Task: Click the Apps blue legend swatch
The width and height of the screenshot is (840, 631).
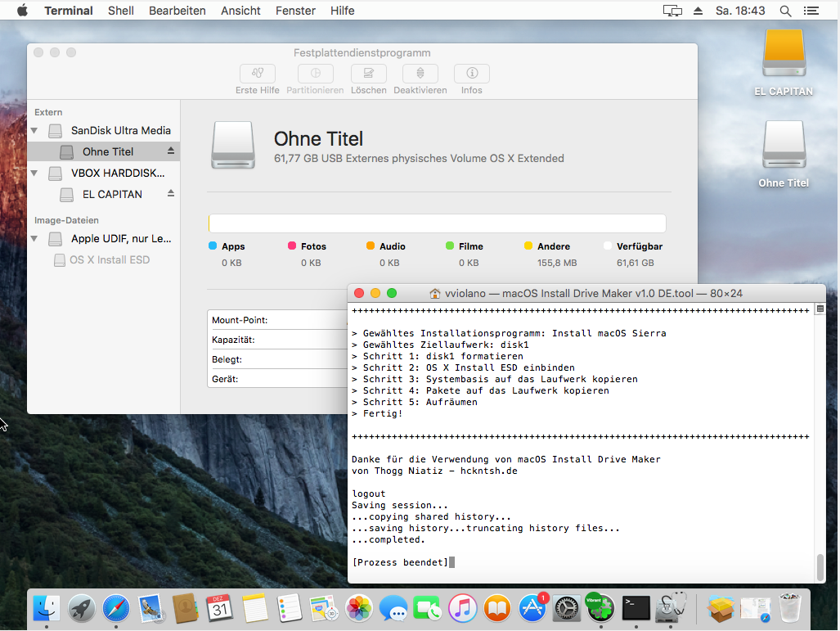Action: point(213,246)
